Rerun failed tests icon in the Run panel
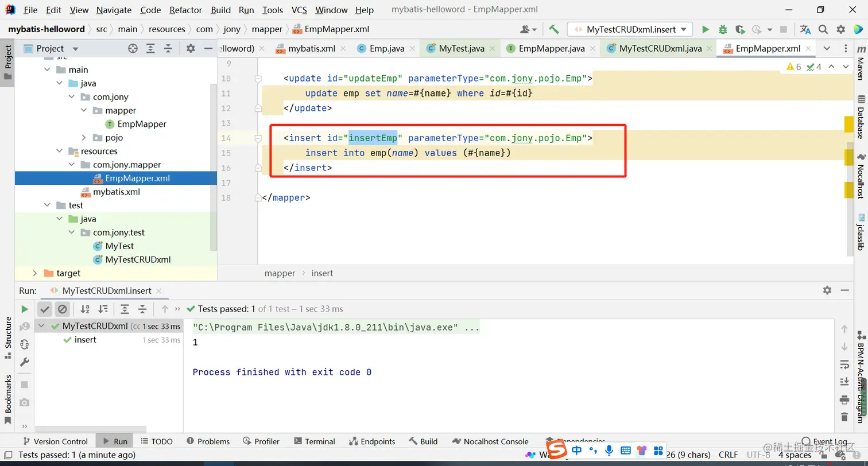Viewport: 868px width, 466px height. pos(24,327)
